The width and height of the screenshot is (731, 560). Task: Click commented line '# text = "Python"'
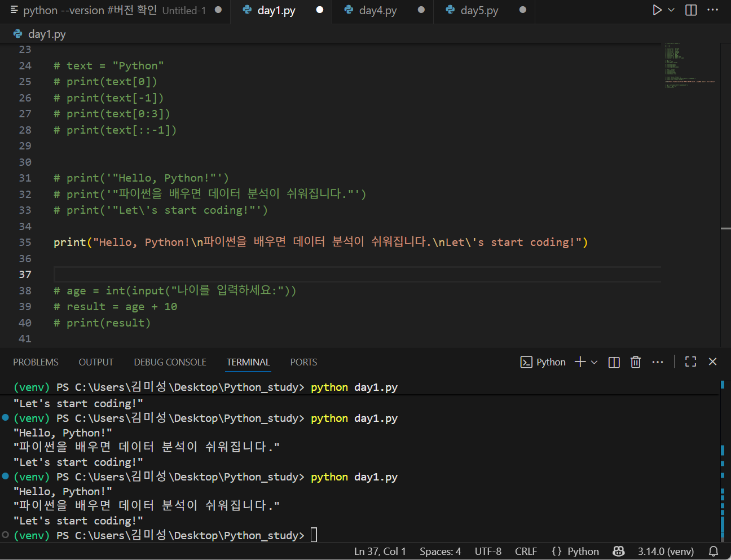click(x=109, y=66)
